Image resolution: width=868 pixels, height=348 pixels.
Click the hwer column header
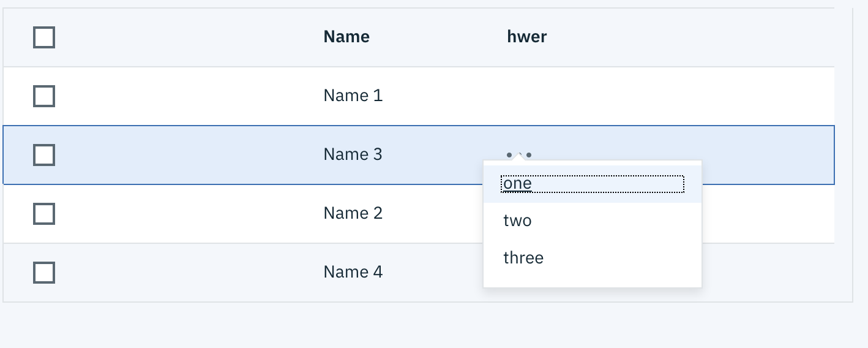527,37
